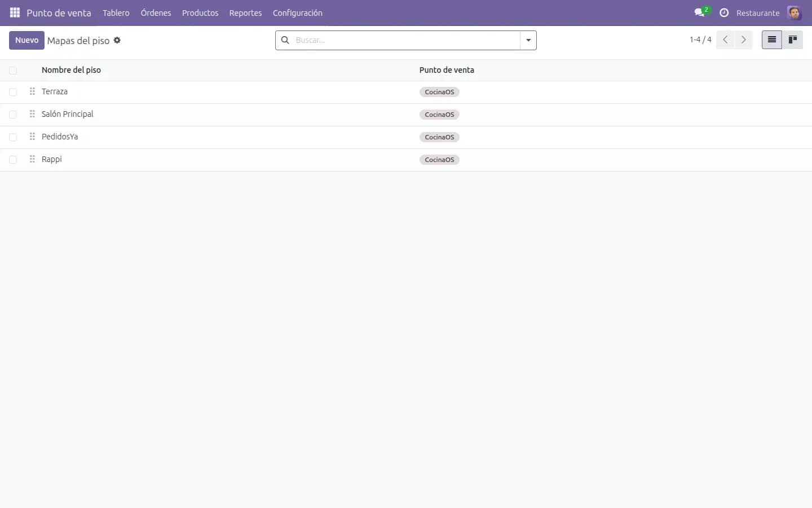Image resolution: width=812 pixels, height=508 pixels.
Task: Click the CocinaOS tag in PedidosYa row
Action: pyautogui.click(x=439, y=137)
